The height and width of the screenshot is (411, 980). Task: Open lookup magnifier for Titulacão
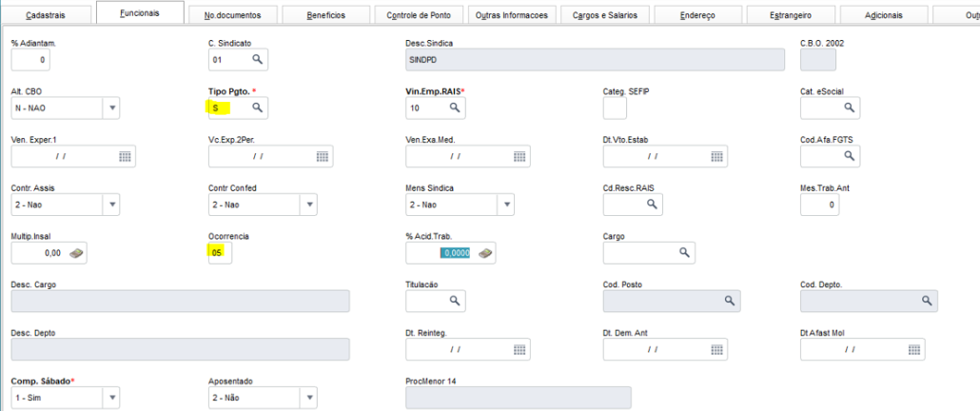(x=455, y=301)
